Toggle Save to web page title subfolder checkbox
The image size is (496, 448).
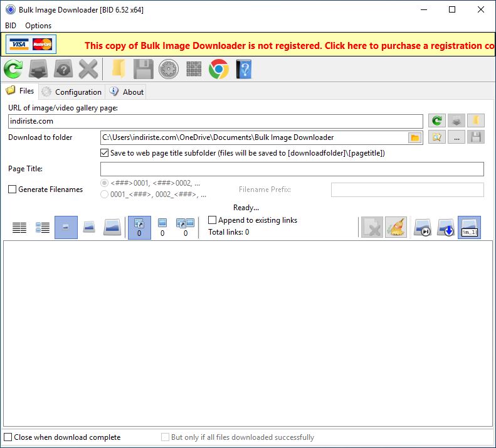coord(104,153)
